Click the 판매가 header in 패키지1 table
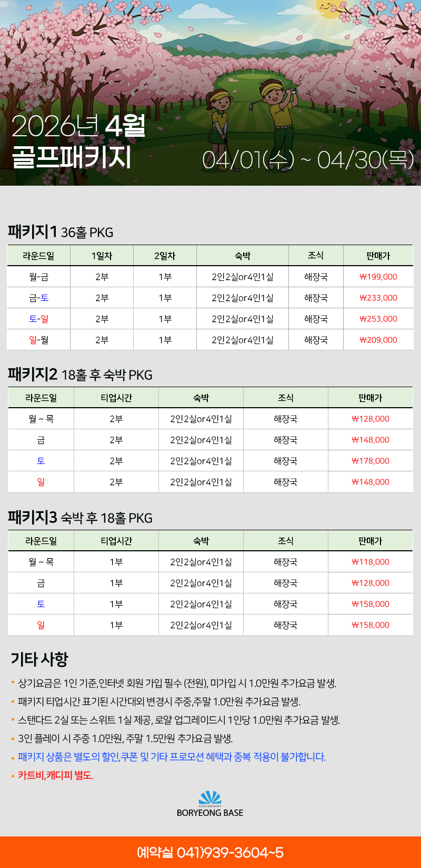 [378, 256]
